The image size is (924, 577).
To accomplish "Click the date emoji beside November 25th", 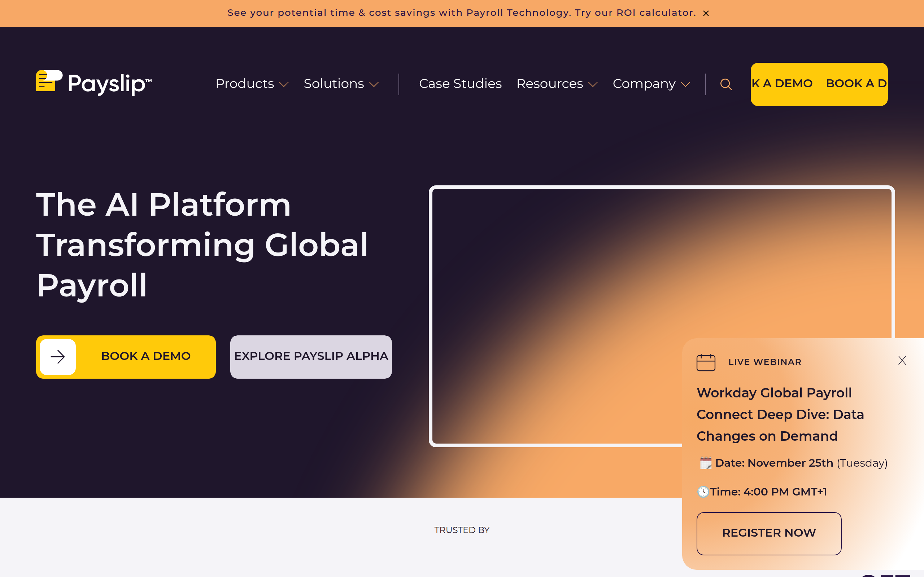I will point(706,463).
